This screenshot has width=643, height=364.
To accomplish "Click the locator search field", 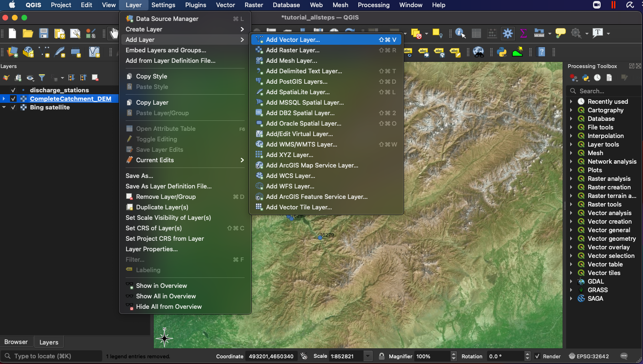I will coord(51,356).
